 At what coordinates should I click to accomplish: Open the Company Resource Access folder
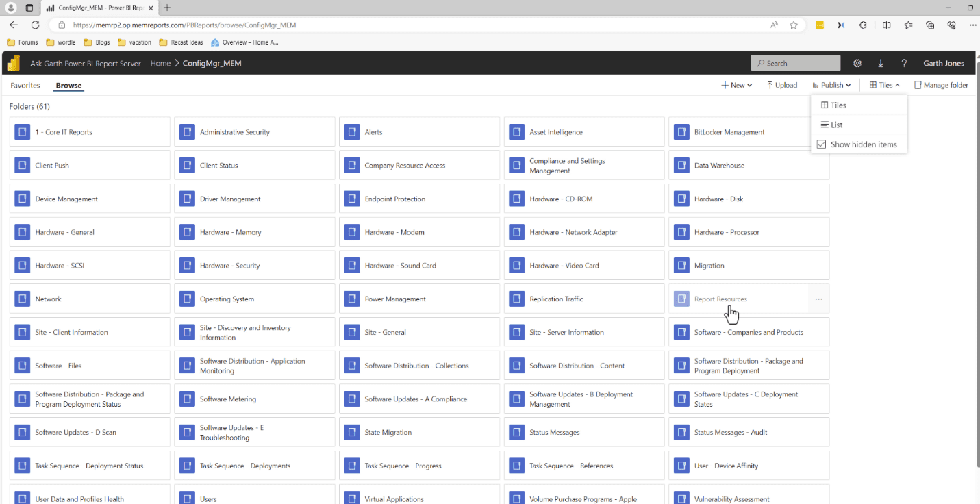(419, 166)
